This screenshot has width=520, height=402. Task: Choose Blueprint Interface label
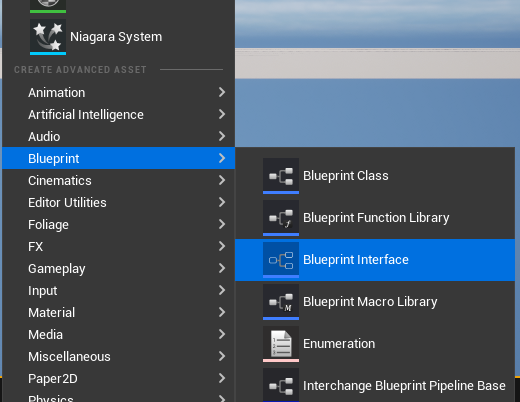click(356, 260)
